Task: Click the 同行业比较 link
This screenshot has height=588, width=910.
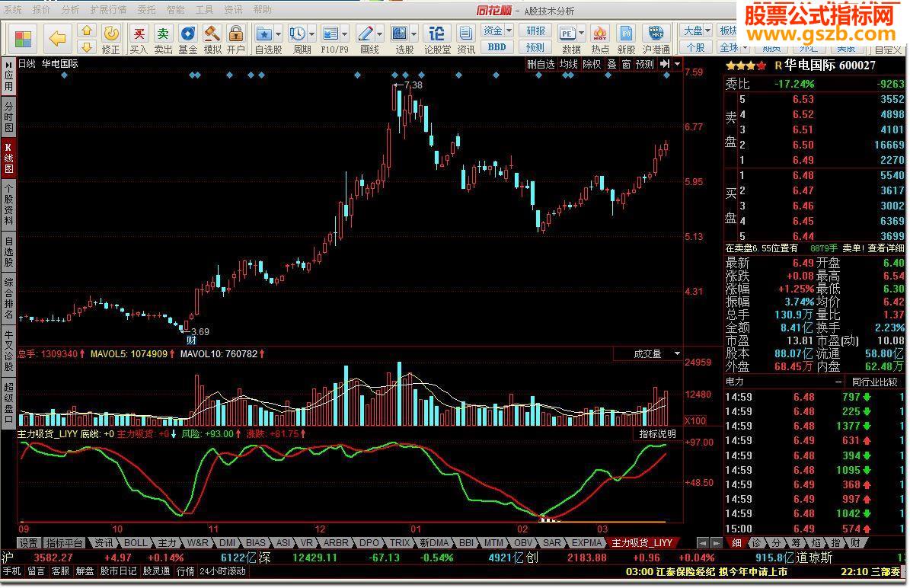Action: point(874,382)
